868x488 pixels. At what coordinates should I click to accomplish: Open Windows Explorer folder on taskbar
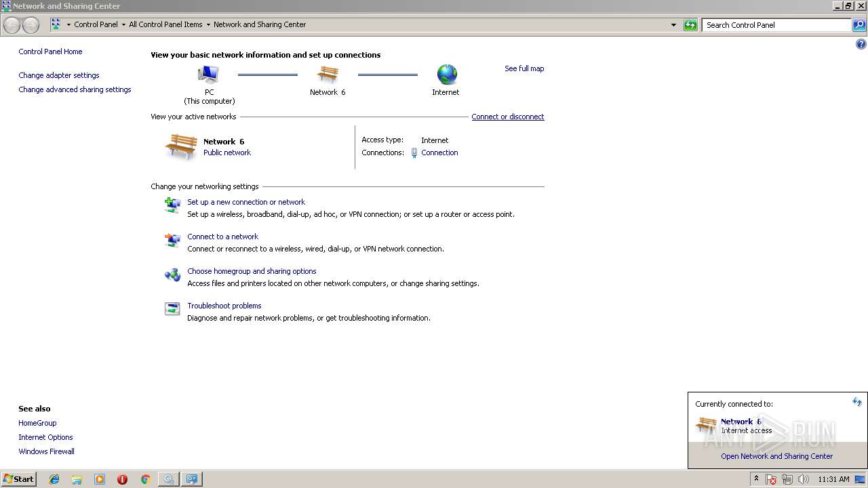[77, 479]
